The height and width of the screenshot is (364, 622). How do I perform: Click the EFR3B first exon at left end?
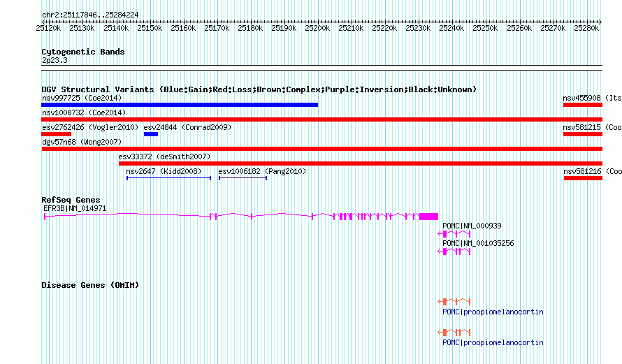click(45, 217)
